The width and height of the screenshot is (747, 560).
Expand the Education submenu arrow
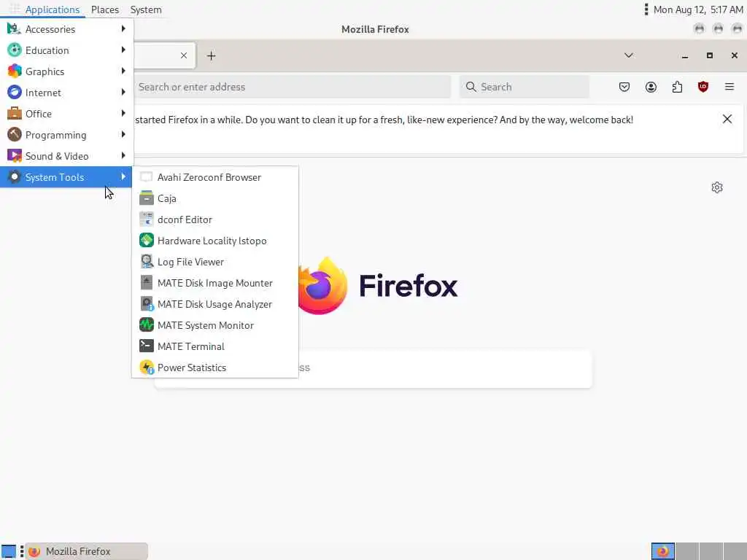click(123, 50)
